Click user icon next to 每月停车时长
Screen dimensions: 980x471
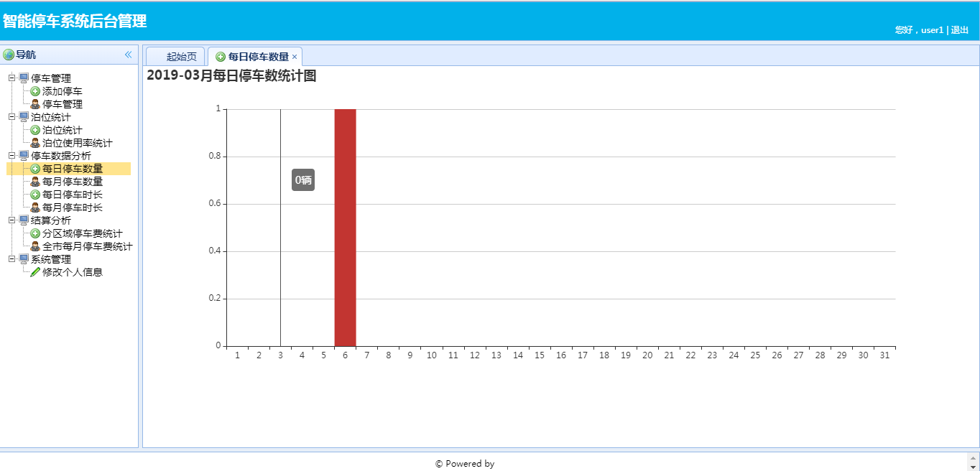pos(35,207)
